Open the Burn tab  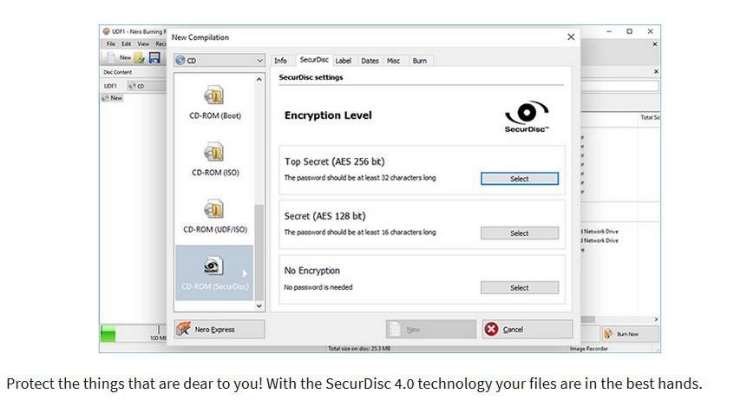420,61
